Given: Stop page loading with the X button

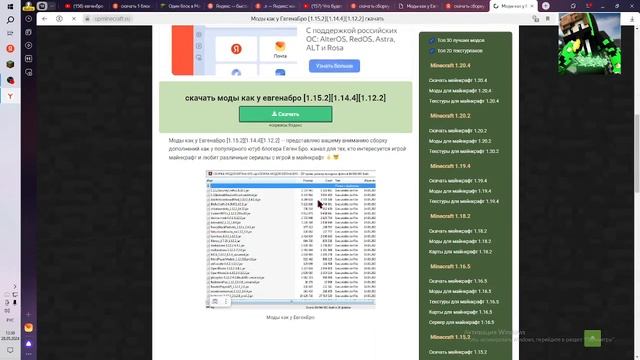Looking at the screenshot, I should (x=74, y=19).
